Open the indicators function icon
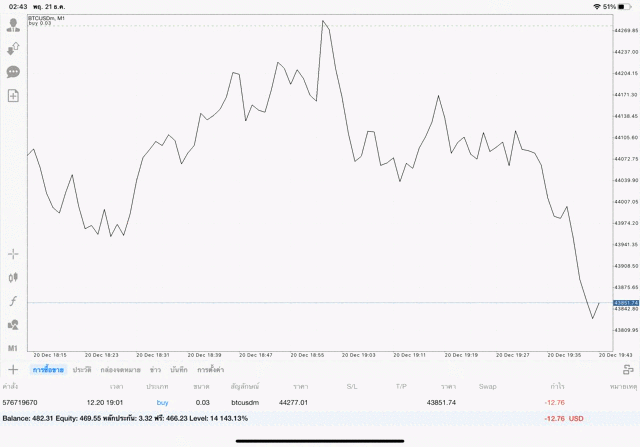 pyautogui.click(x=14, y=301)
